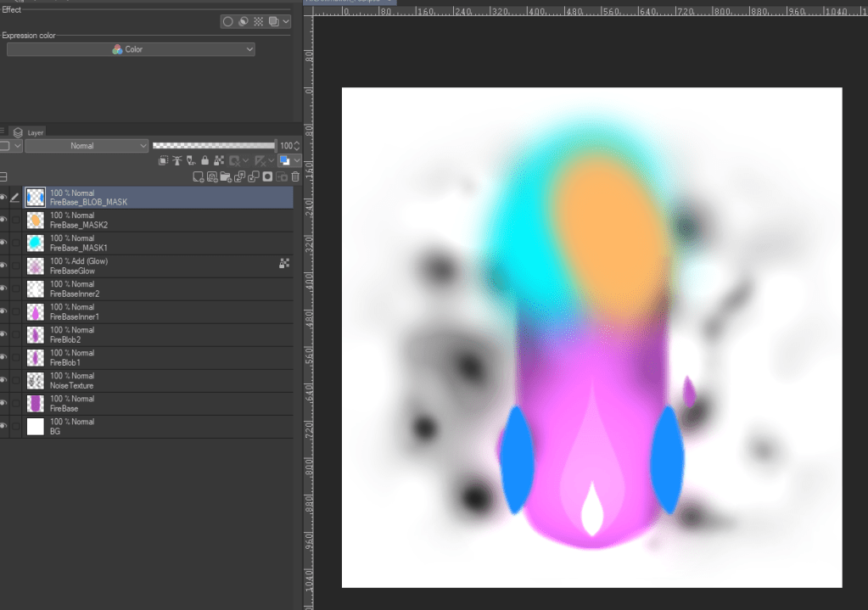The height and width of the screenshot is (610, 868).
Task: Click the layer opacity slider
Action: [213, 146]
